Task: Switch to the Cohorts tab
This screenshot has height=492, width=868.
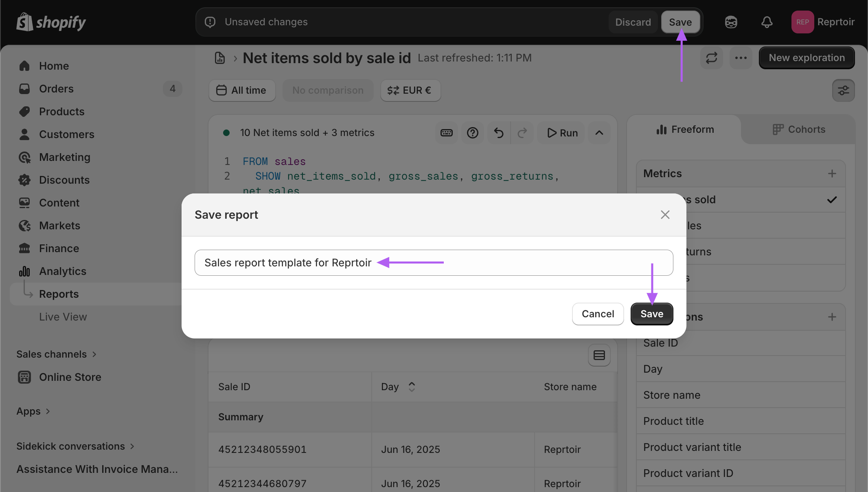Action: [x=798, y=130]
